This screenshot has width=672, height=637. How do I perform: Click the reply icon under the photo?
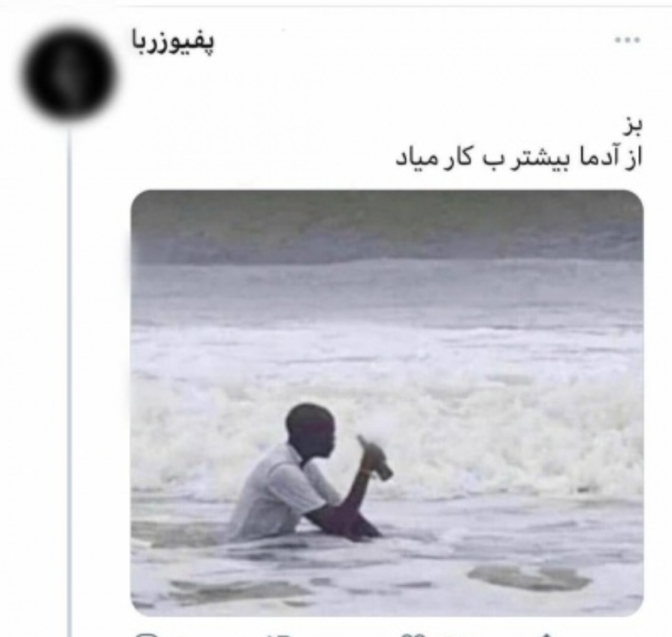[x=146, y=635]
